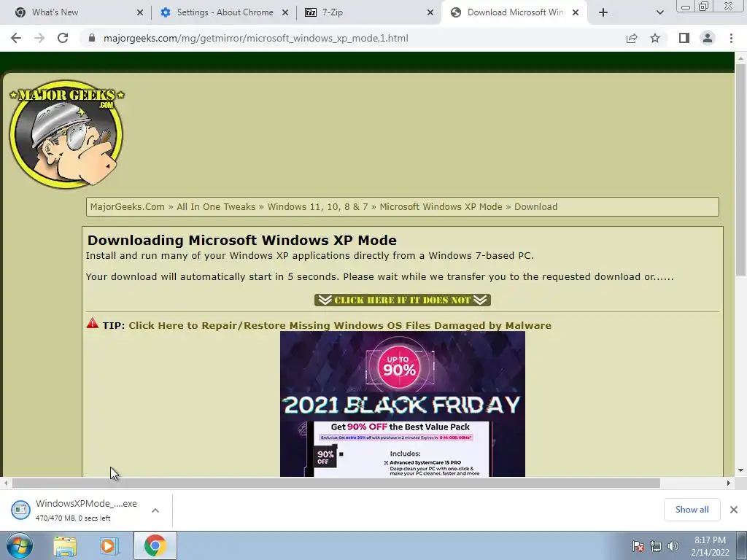This screenshot has height=560, width=747.
Task: Click the Download breadcrumb
Action: [535, 206]
